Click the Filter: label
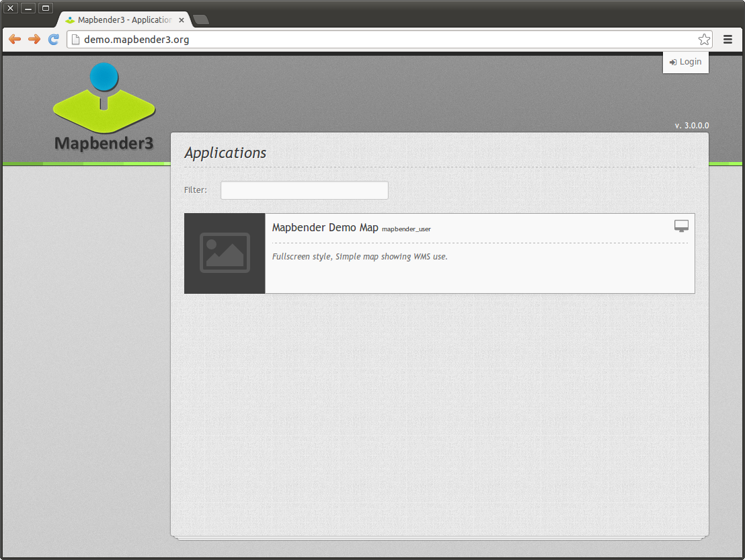This screenshot has height=560, width=745. click(x=196, y=190)
